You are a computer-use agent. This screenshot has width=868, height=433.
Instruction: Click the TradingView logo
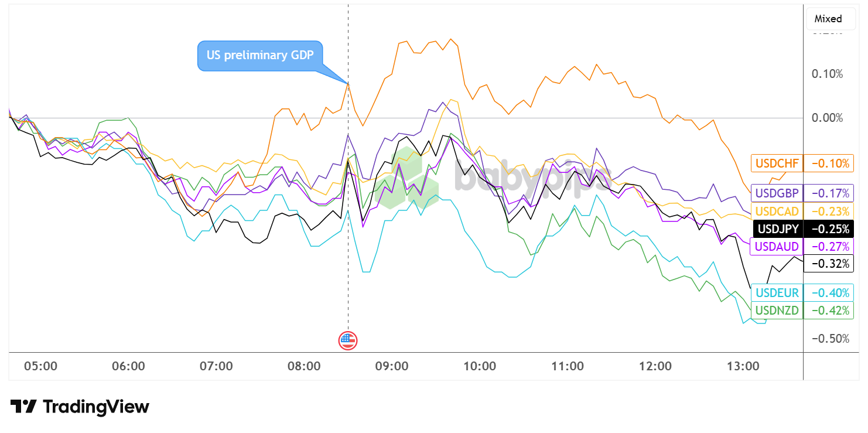coord(80,407)
